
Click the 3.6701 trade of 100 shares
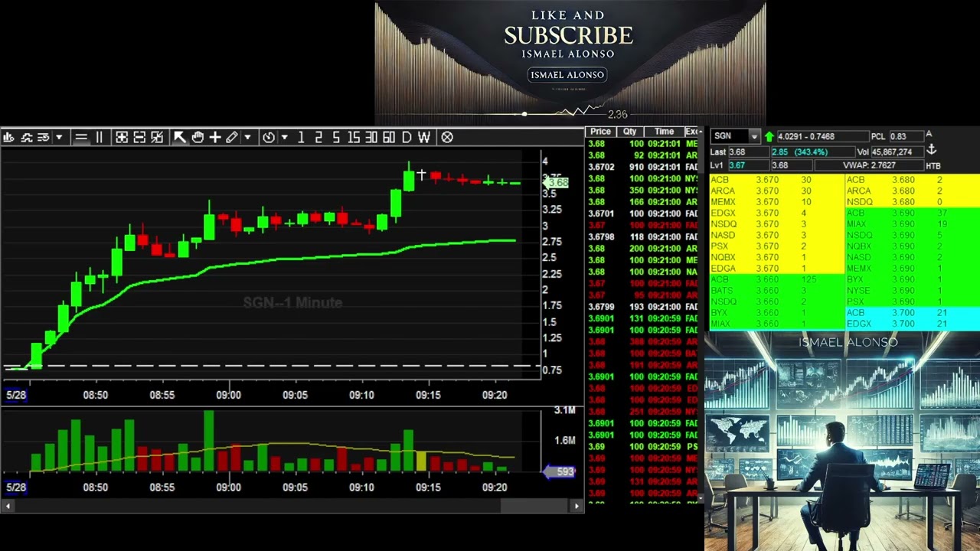coord(643,214)
